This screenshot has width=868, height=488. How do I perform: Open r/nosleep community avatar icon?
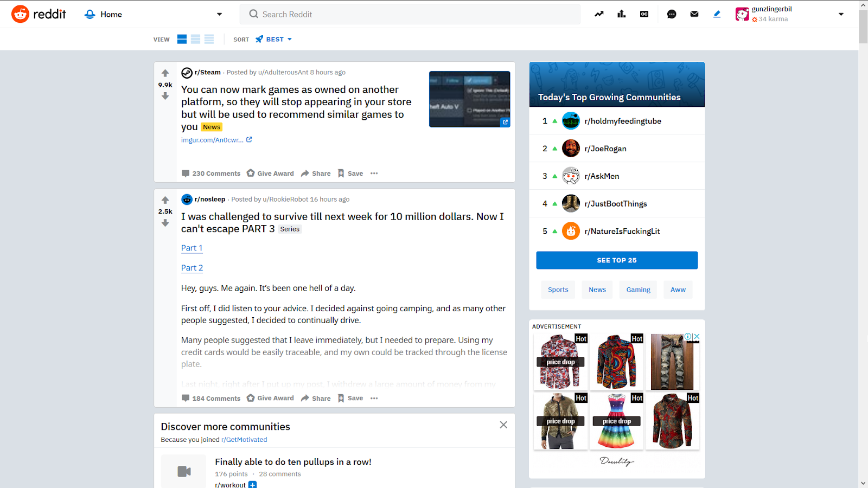coord(187,200)
